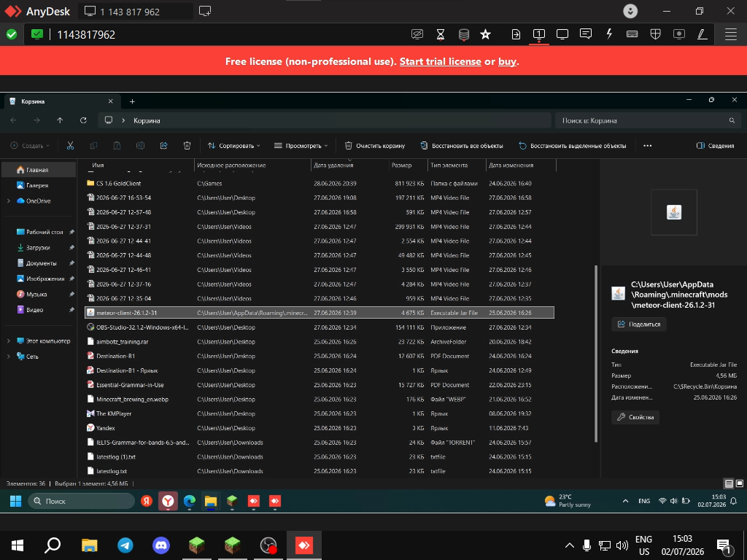The image size is (747, 560).
Task: Sort by Дата удаления column header
Action: 349,166
